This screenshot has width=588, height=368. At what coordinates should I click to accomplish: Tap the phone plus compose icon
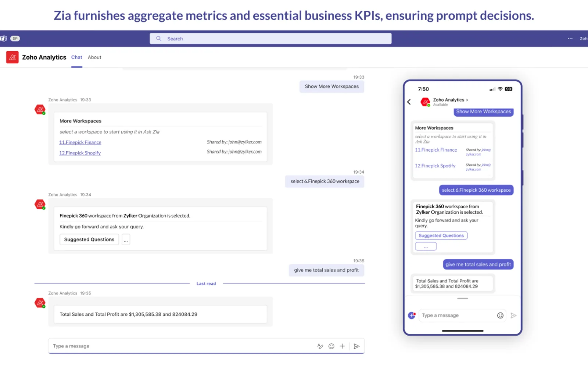[x=412, y=315]
